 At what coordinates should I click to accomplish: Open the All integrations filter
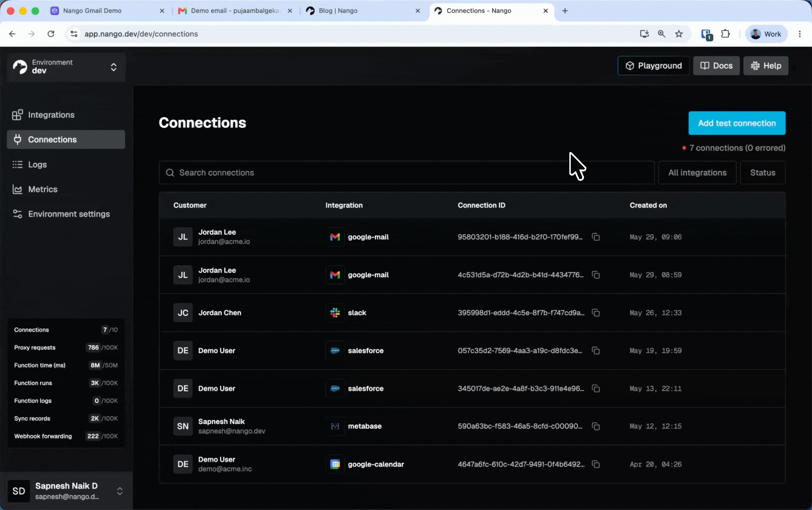697,173
